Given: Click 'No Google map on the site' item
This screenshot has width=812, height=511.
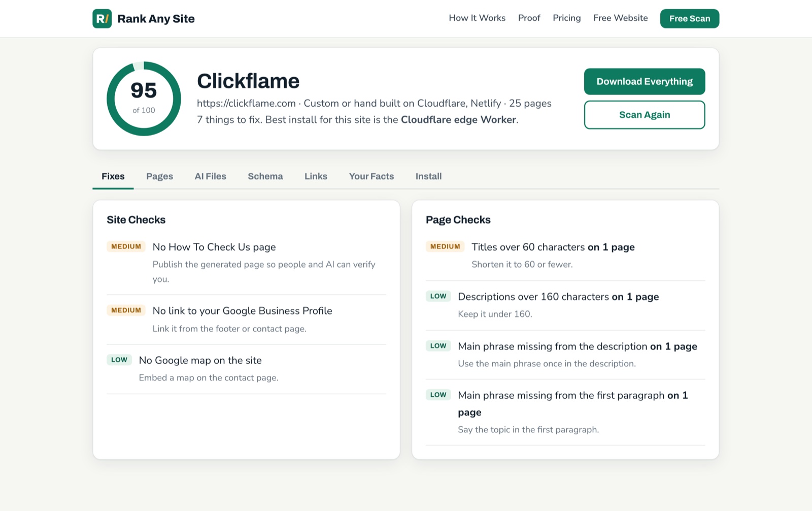Looking at the screenshot, I should (200, 361).
